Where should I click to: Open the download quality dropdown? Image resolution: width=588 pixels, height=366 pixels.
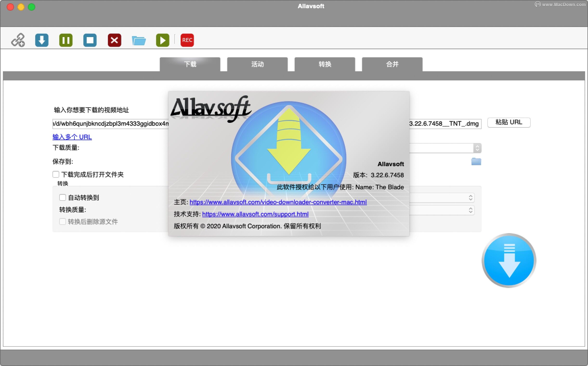[477, 148]
